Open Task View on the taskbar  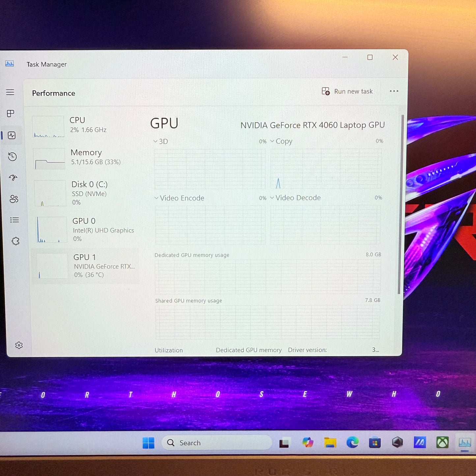click(x=284, y=443)
